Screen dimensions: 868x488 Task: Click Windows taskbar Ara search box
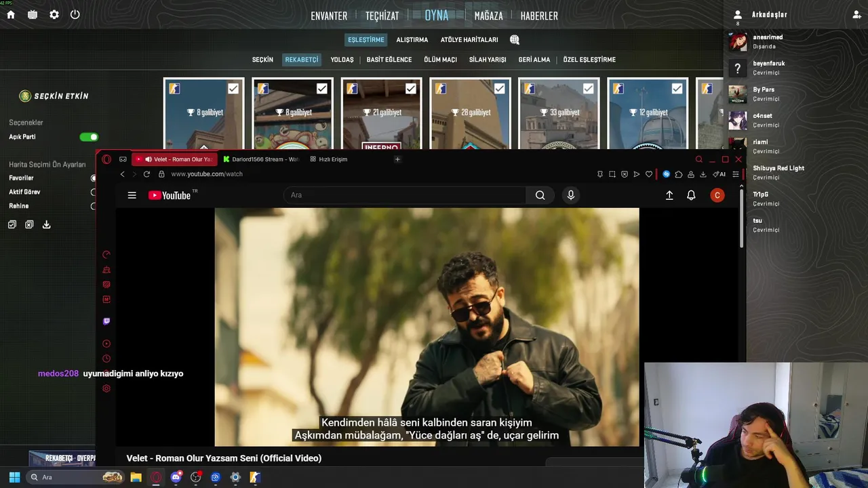[75, 477]
